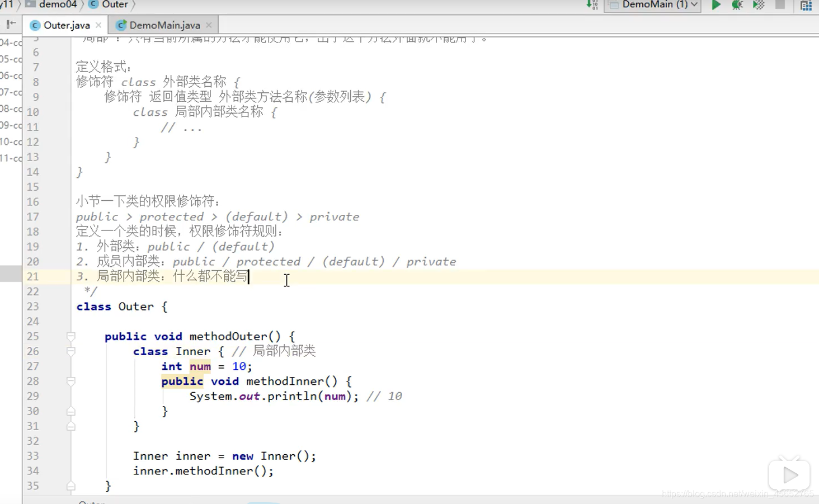Collapse the Inner class fold marker on line 26

pos(71,351)
